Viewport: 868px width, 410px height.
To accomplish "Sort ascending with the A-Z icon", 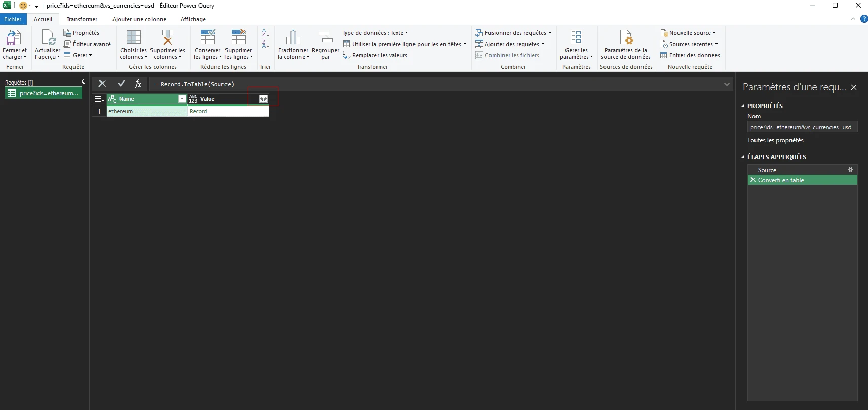I will tap(266, 33).
